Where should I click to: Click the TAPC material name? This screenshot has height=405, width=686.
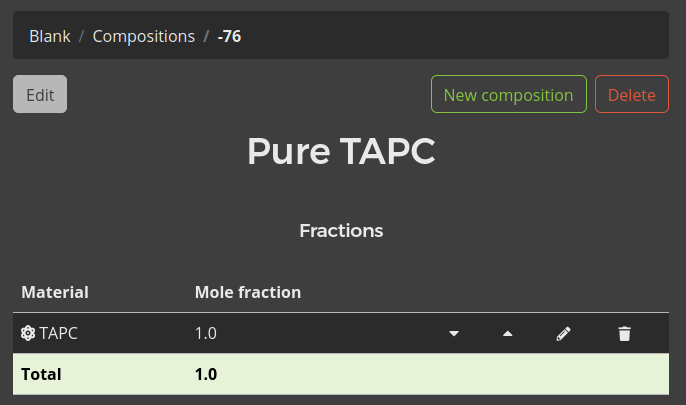pos(59,334)
